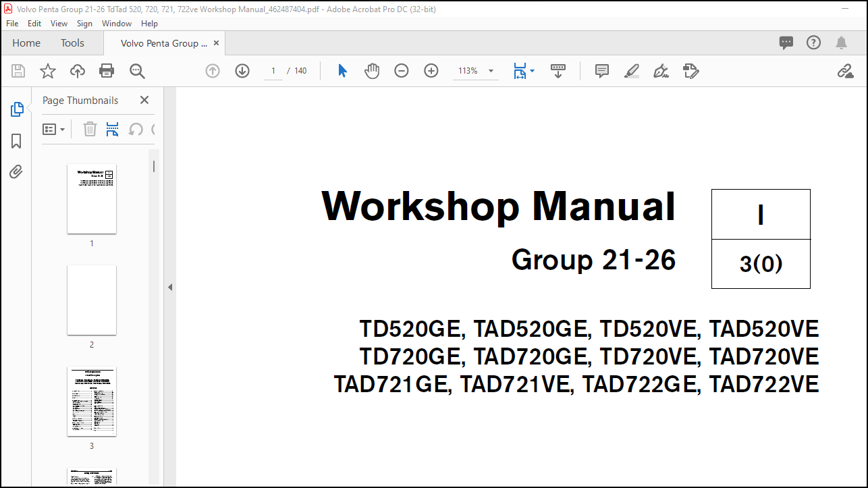The image size is (868, 488).
Task: Open the View menu
Action: click(59, 23)
